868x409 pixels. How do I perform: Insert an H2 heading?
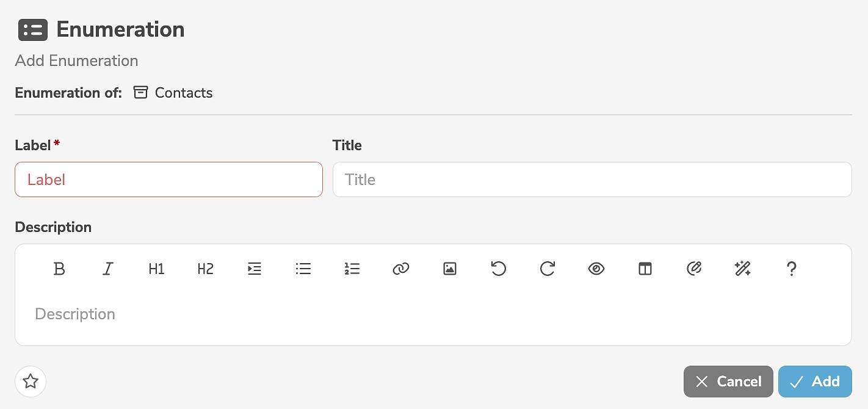(x=206, y=269)
